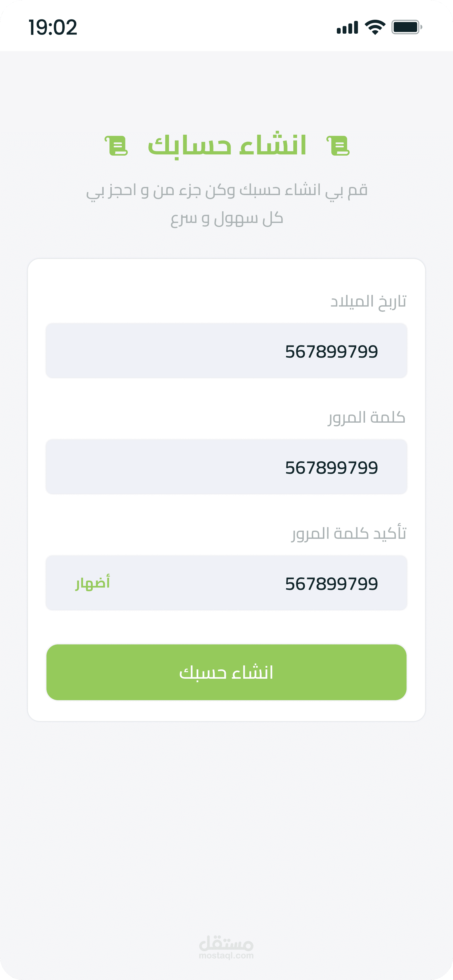The height and width of the screenshot is (980, 453).
Task: Click the تأكيد كلمة المرور field label
Action: click(x=349, y=533)
